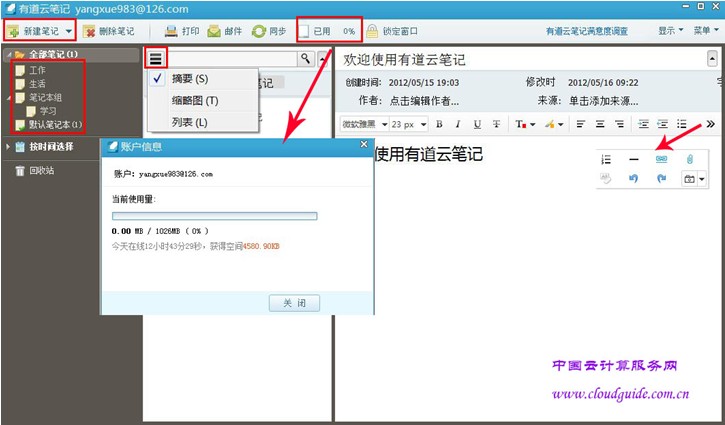Click 点击编辑作者 to edit author

[x=424, y=101]
